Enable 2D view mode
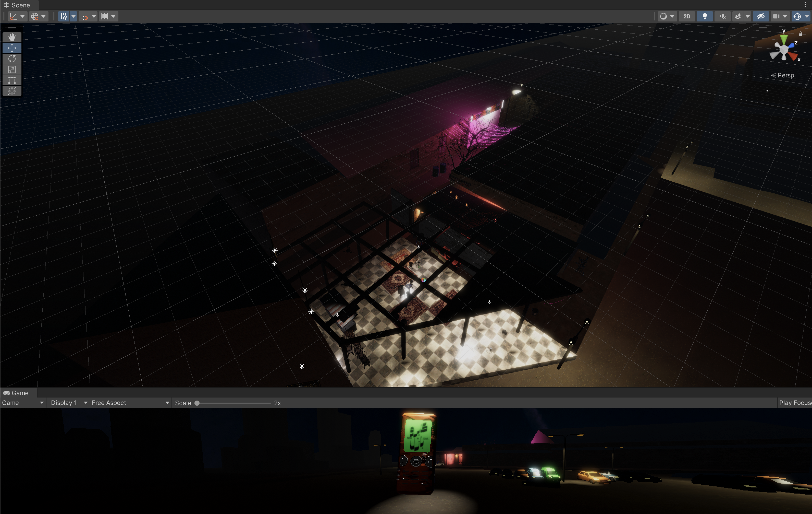 [686, 16]
